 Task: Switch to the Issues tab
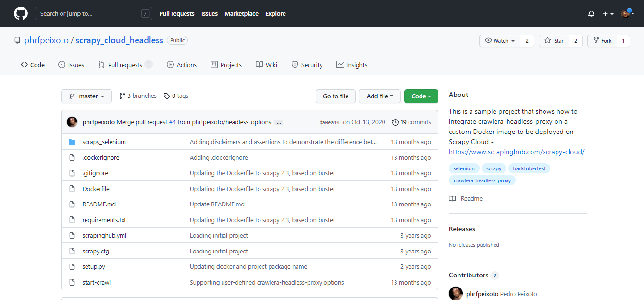point(71,65)
